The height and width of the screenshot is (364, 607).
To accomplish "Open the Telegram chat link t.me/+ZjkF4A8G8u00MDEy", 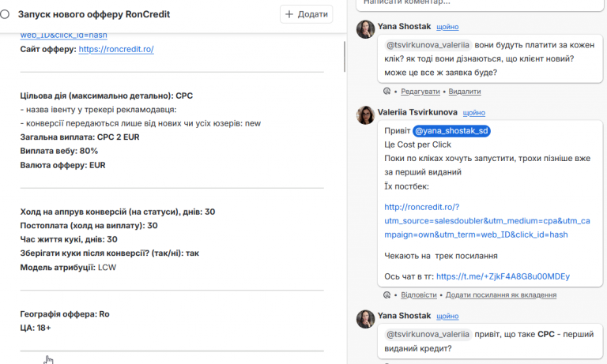I will point(503,276).
